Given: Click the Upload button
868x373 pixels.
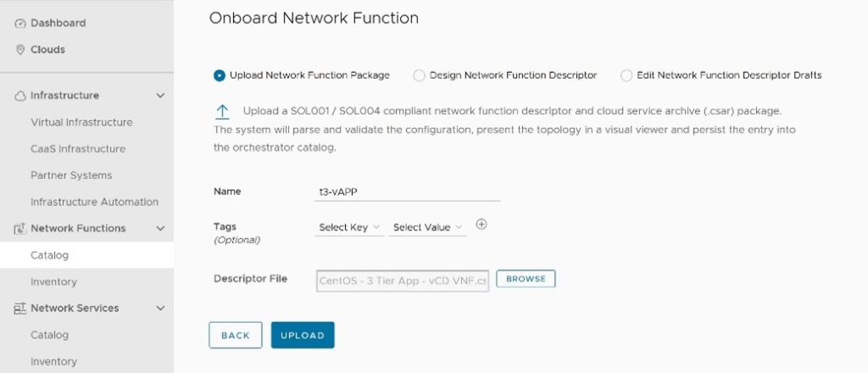Looking at the screenshot, I should tap(303, 335).
